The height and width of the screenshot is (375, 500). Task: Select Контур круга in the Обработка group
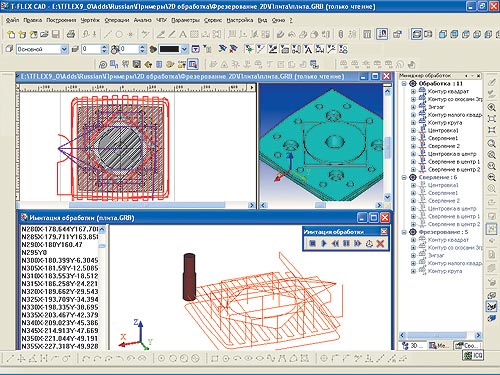[x=445, y=123]
